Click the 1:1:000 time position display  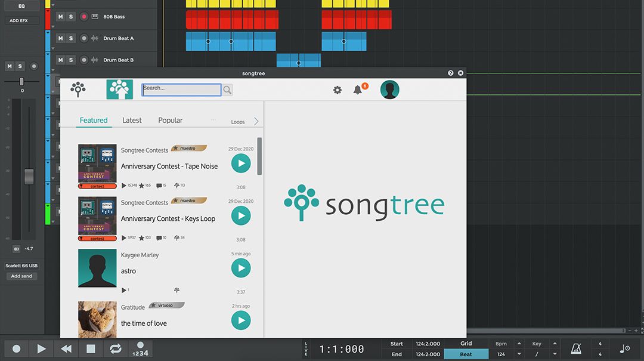click(x=342, y=349)
